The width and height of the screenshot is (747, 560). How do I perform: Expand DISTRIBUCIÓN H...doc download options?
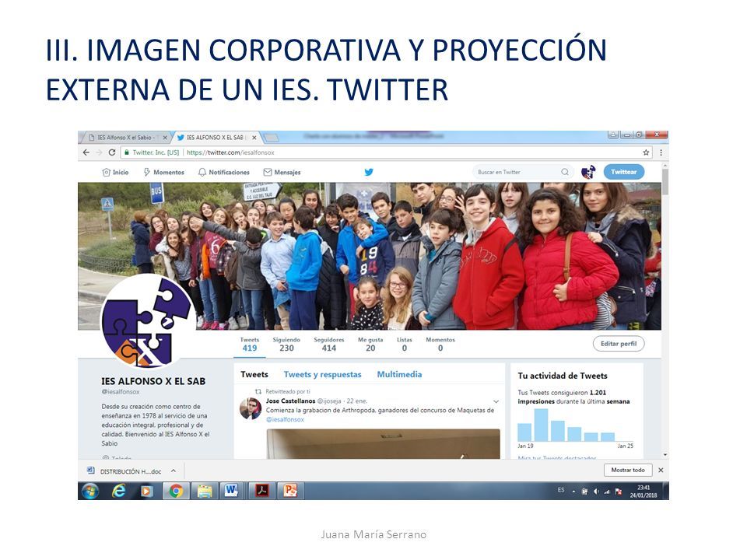point(174,471)
